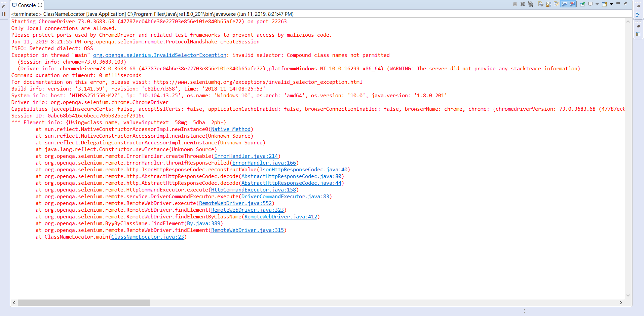Screen dimensions: 644x316
Task: Open the hierarchy view icon in the left trim
Action: pos(4,14)
